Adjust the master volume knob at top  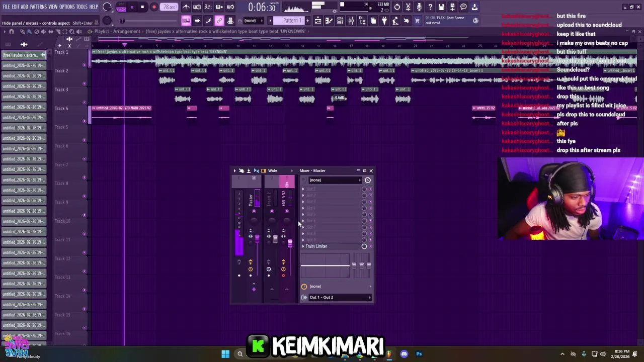(x=107, y=7)
